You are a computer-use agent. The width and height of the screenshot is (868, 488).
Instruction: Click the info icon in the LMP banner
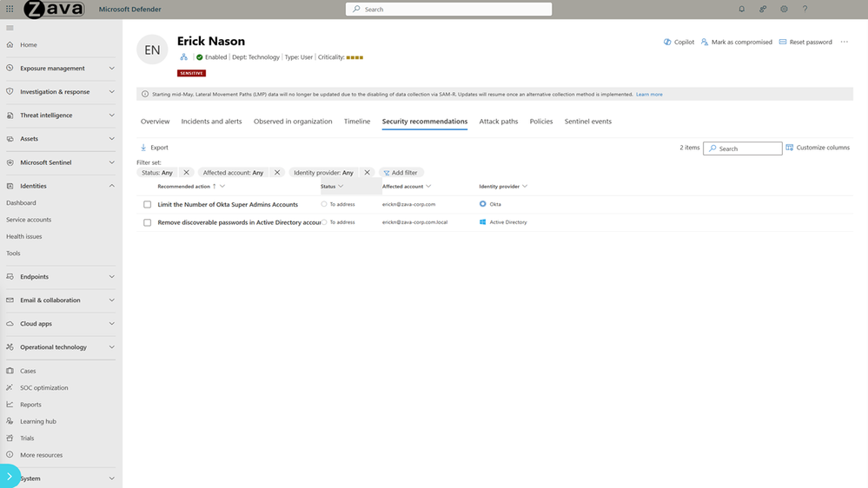(x=145, y=94)
